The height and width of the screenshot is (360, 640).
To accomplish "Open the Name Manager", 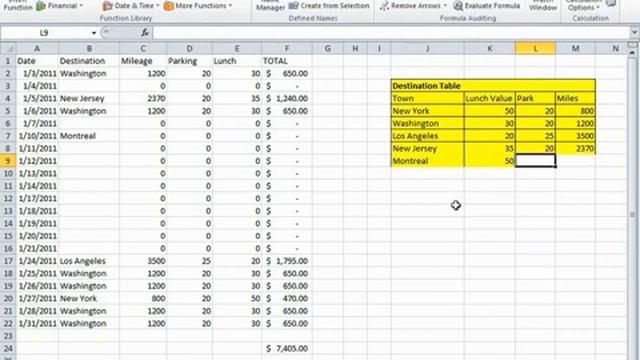I will click(x=270, y=6).
